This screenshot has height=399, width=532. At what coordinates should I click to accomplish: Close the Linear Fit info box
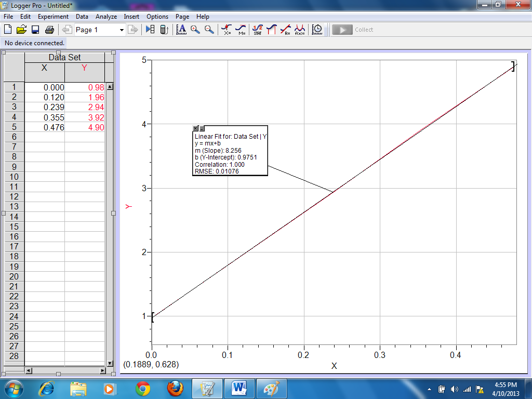tap(195, 128)
